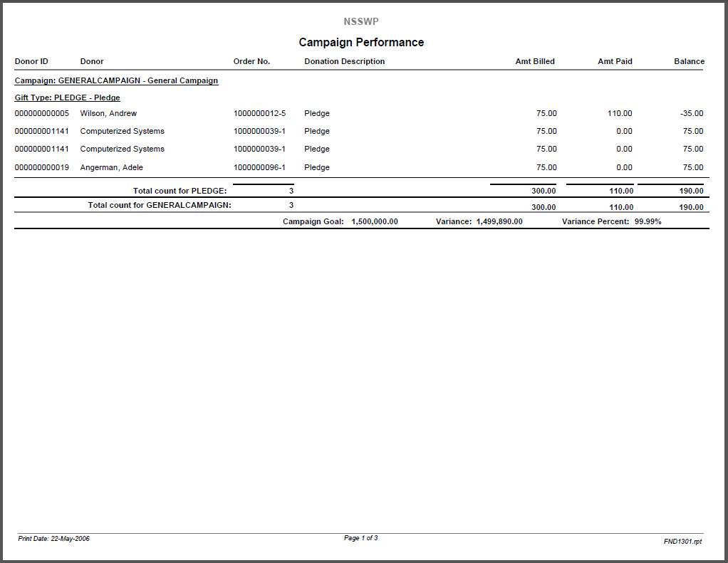Select the Campaign Performance title
The image size is (728, 563).
coord(361,42)
